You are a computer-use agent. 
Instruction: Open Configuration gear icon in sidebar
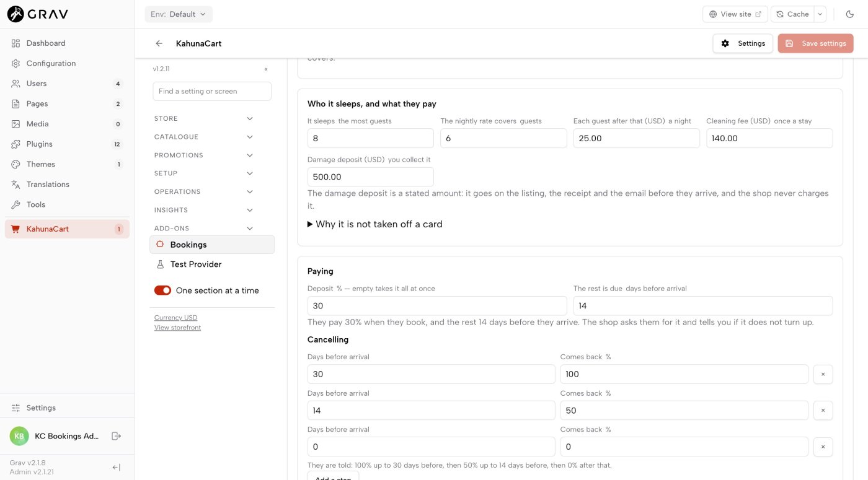click(15, 63)
